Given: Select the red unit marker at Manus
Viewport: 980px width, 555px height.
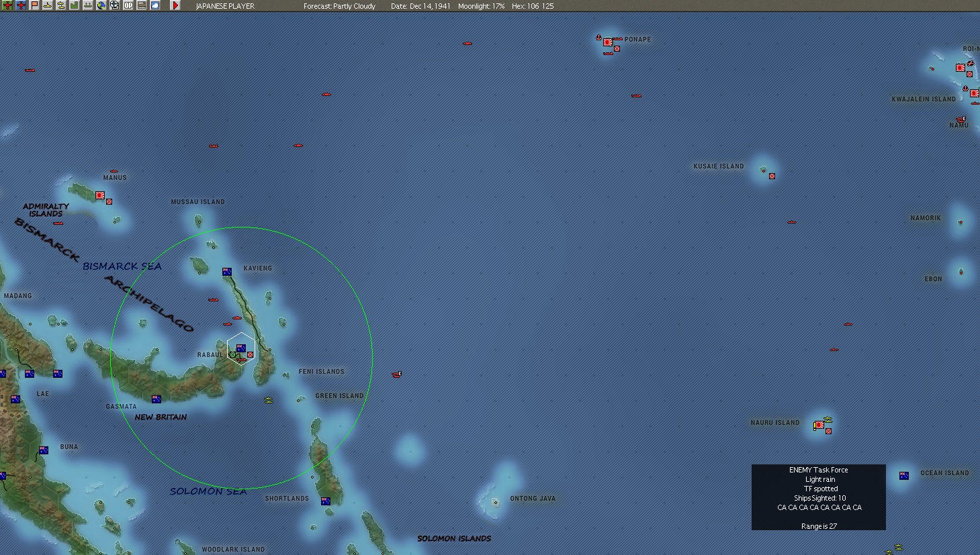Looking at the screenshot, I should [x=109, y=201].
